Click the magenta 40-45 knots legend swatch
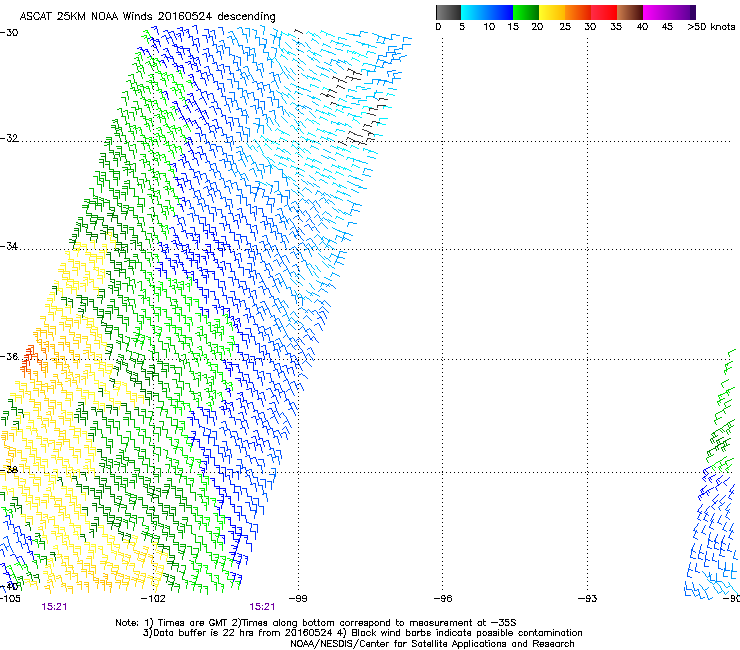The image size is (740, 650). [x=656, y=12]
